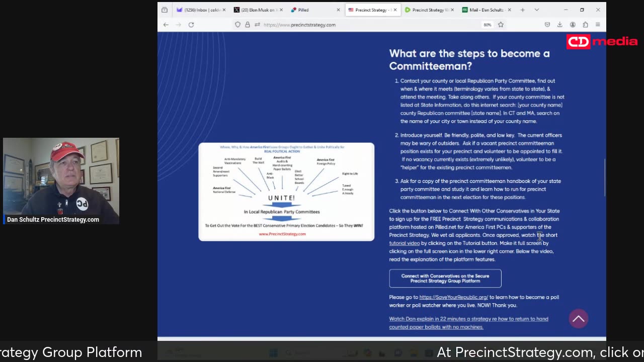
Task: Open the tutorial video link
Action: [404, 243]
